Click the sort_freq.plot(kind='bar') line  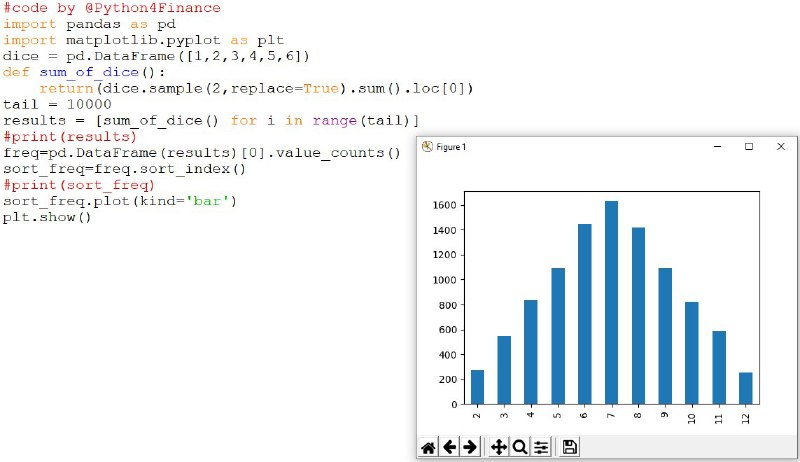click(x=120, y=201)
